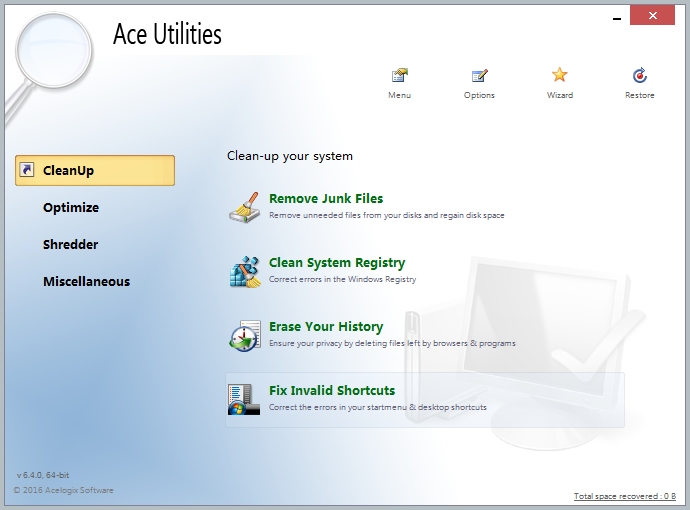Click the clock icon for Erase History
This screenshot has width=690, height=510.
click(245, 335)
